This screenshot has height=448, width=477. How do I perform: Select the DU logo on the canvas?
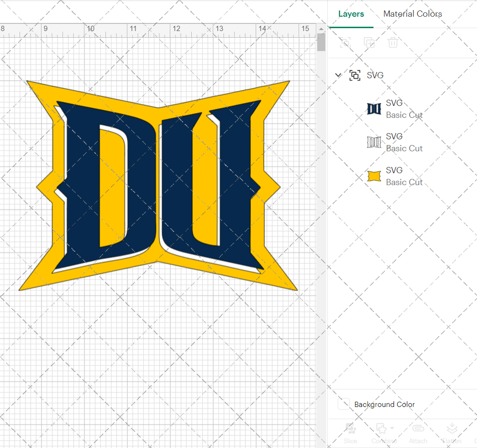[x=158, y=186]
